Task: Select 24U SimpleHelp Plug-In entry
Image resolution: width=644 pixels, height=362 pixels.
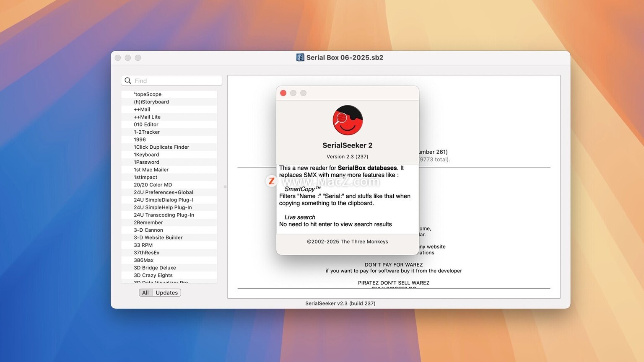Action: pos(169,207)
